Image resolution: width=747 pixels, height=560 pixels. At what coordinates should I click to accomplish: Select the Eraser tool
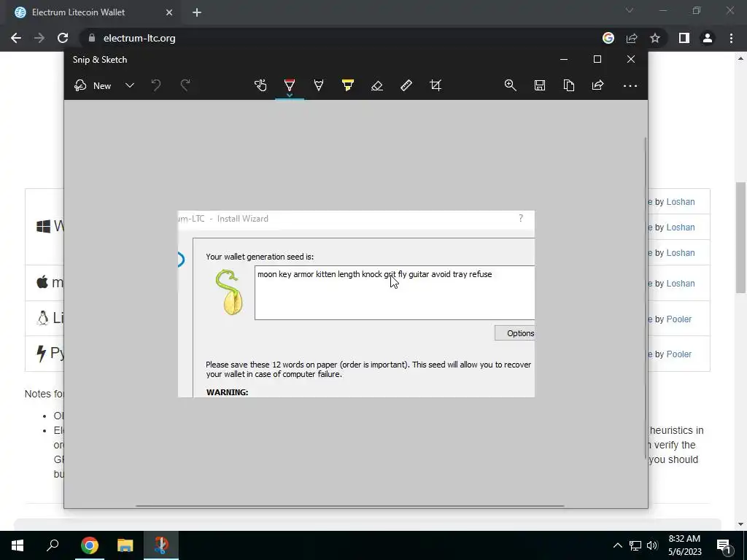(377, 86)
